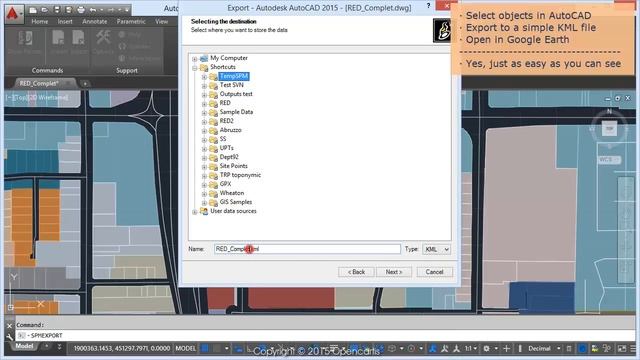Click the wrench customize icon beside command line
640x360 pixels.
coord(9,337)
